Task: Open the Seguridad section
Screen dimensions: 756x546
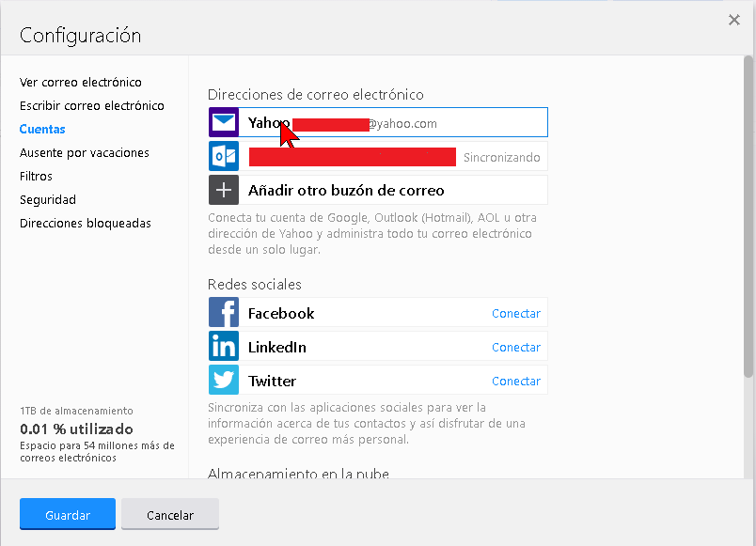Action: [x=48, y=199]
